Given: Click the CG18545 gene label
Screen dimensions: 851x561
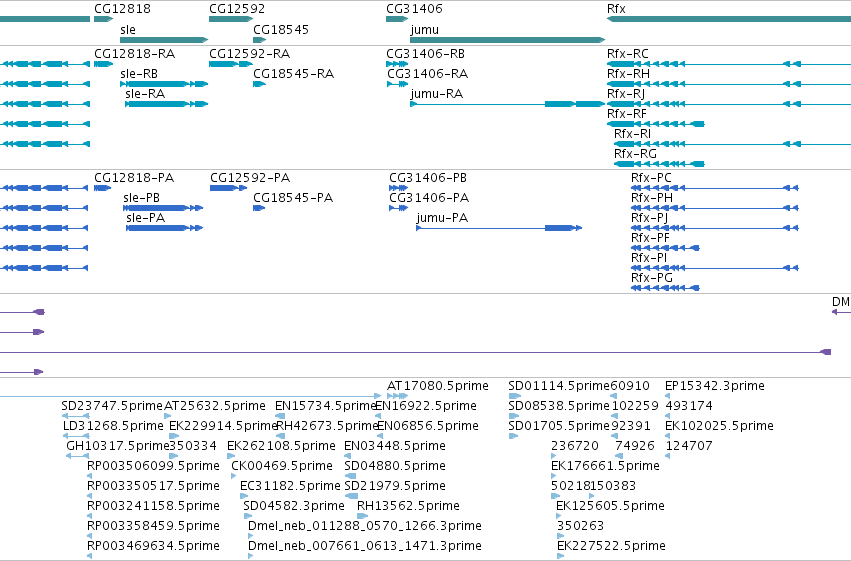Looking at the screenshot, I should (x=281, y=29).
